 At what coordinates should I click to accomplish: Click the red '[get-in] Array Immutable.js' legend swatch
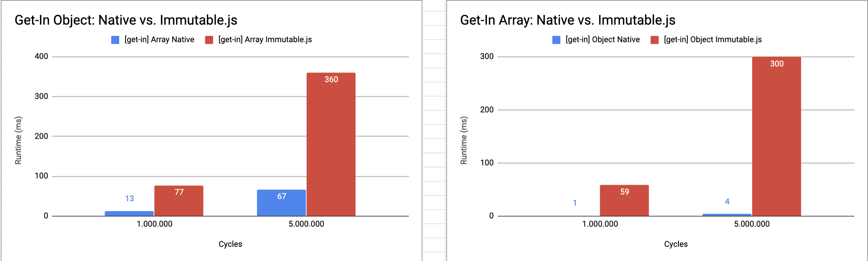point(209,40)
